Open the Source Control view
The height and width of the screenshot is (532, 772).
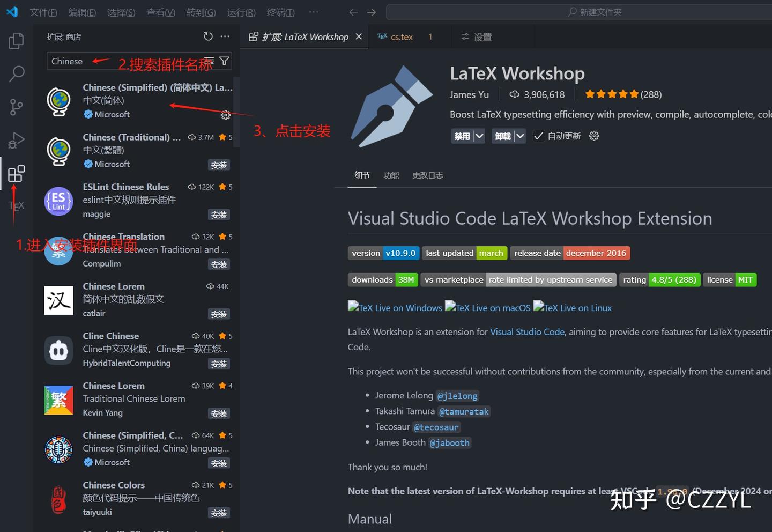tap(16, 107)
